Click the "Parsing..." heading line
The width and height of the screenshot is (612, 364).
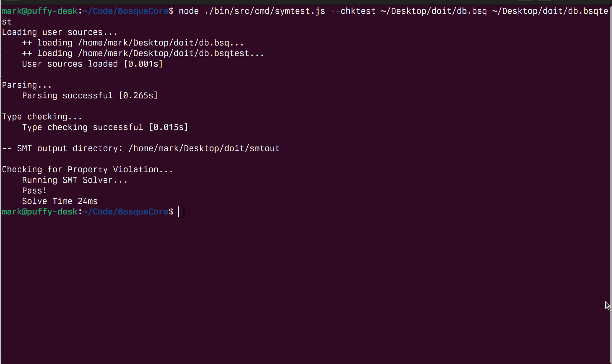[x=26, y=85]
